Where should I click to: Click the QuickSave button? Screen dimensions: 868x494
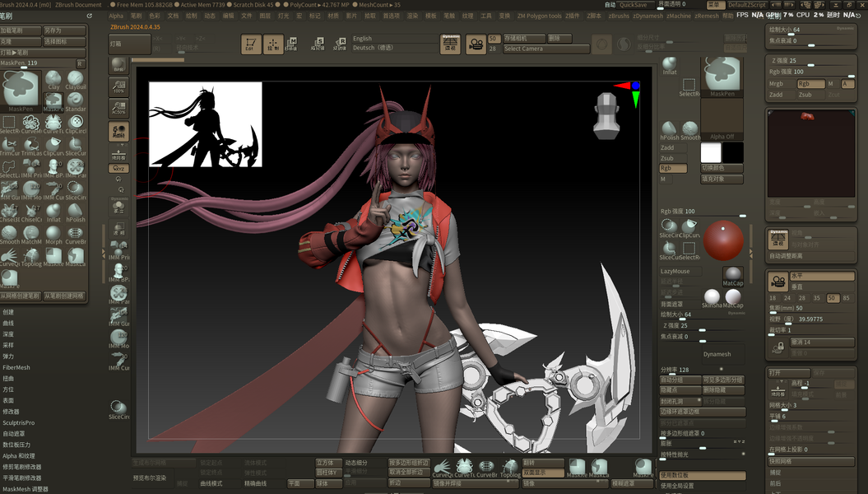634,4
